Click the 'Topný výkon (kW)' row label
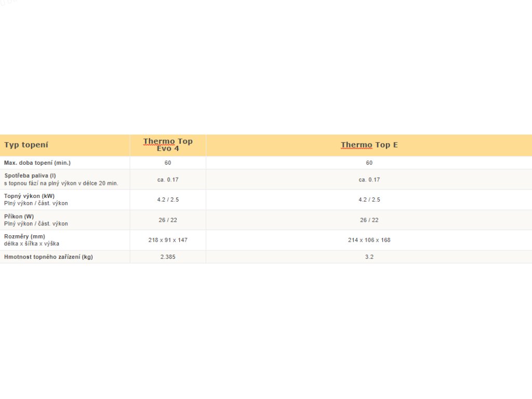The image size is (532, 399). pyautogui.click(x=29, y=196)
